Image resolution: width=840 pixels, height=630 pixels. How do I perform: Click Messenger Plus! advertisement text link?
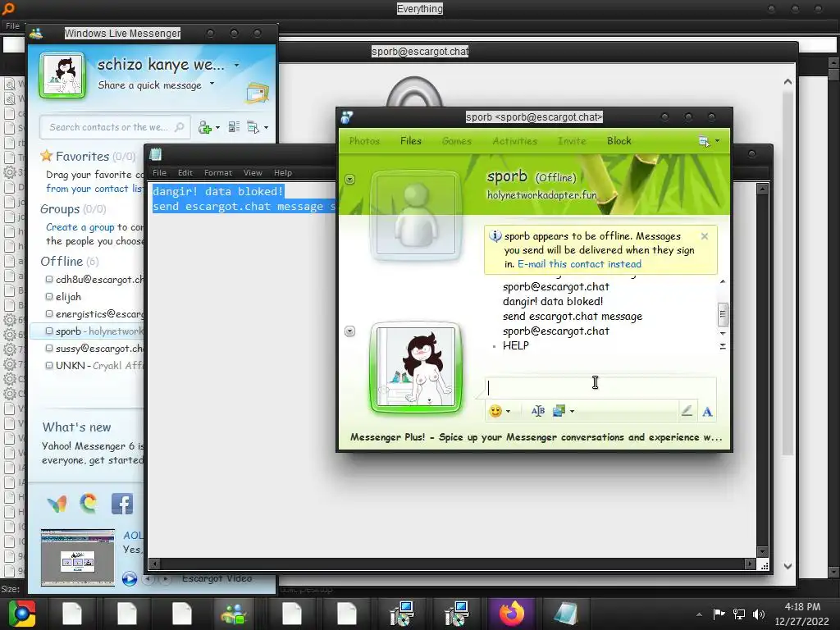tap(536, 437)
